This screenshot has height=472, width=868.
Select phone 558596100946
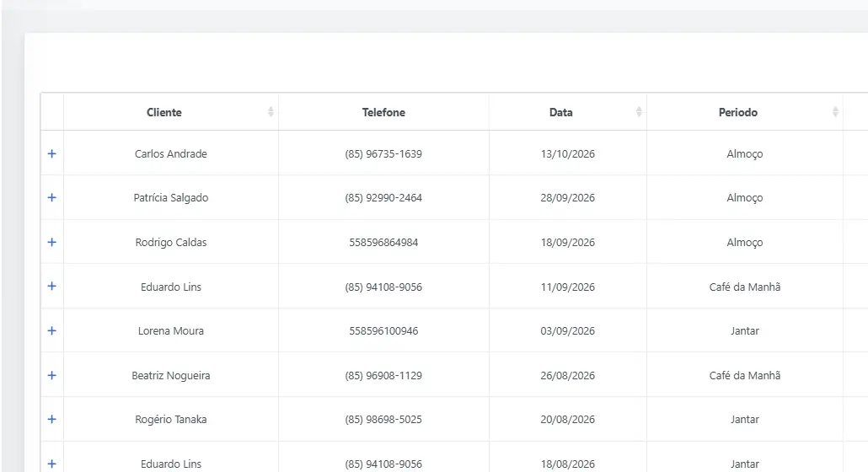pos(383,331)
